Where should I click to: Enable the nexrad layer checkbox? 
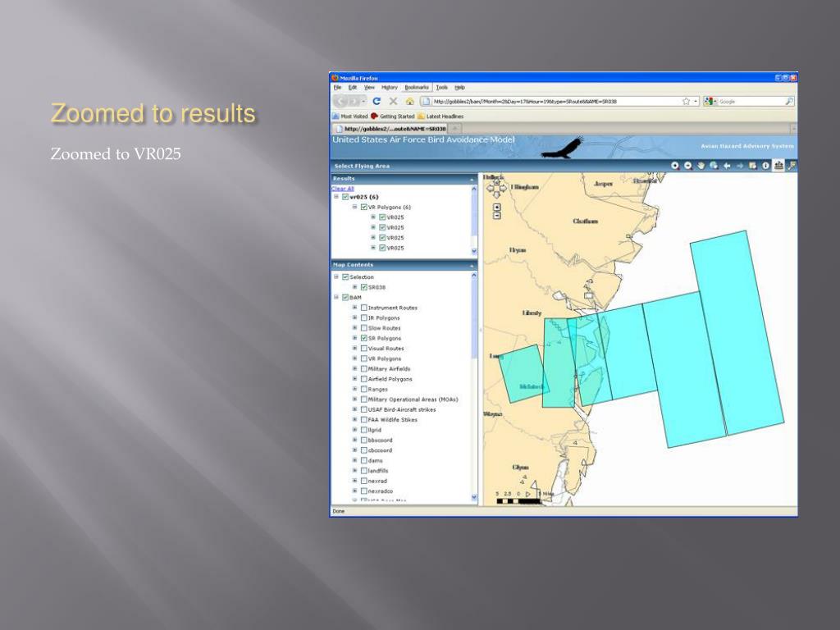pos(363,481)
